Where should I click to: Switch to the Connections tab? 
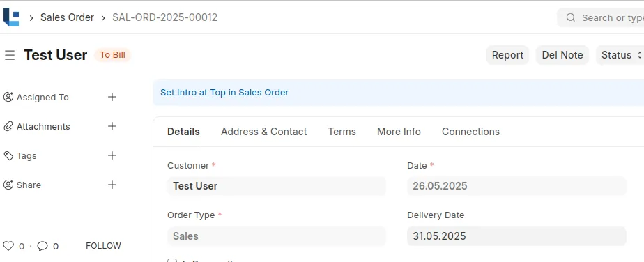[470, 132]
